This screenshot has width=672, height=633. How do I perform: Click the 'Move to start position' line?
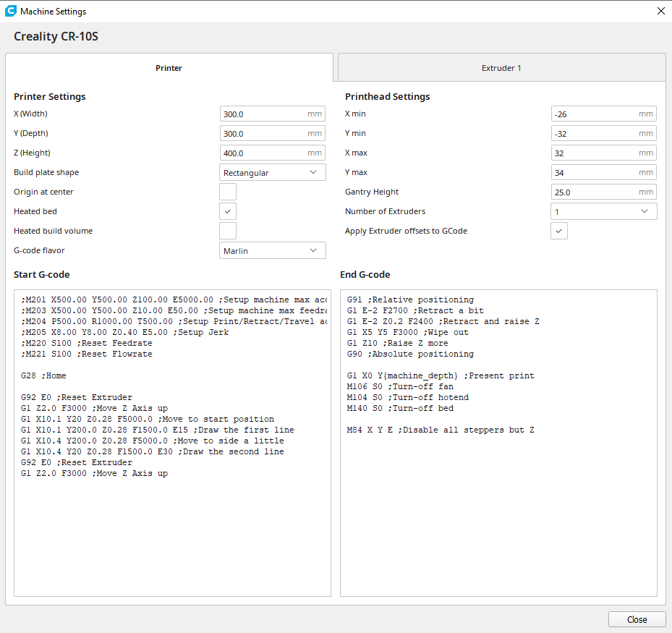pyautogui.click(x=148, y=419)
